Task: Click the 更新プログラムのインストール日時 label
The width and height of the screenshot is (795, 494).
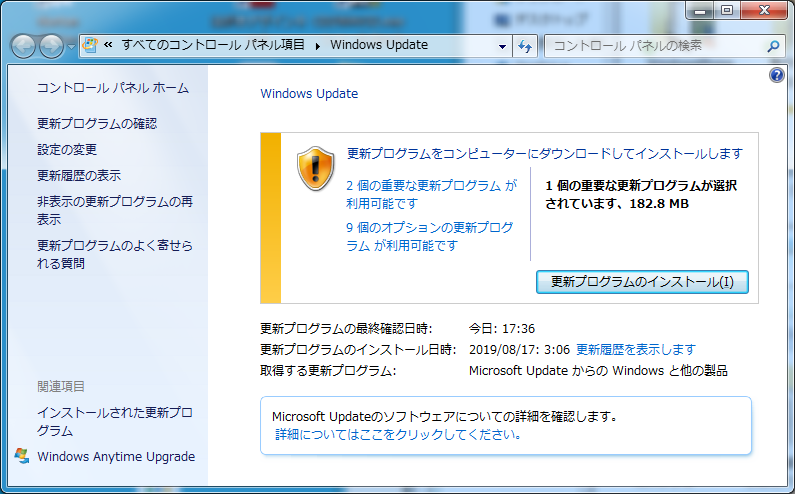Action: pos(358,349)
